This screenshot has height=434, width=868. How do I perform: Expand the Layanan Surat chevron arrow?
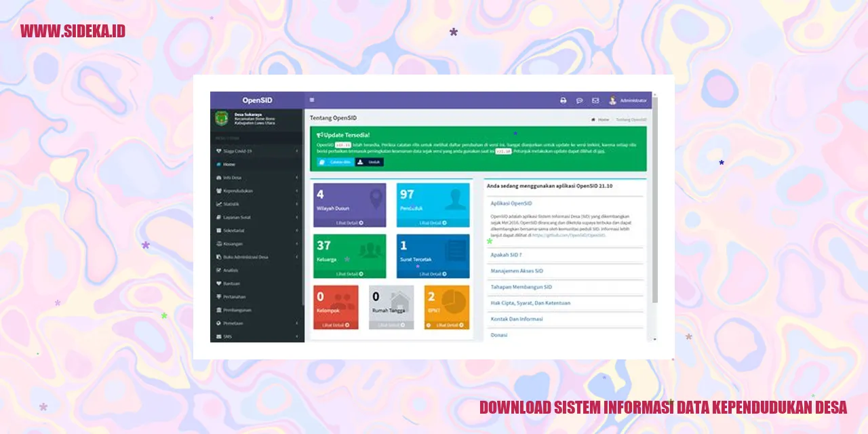point(297,217)
